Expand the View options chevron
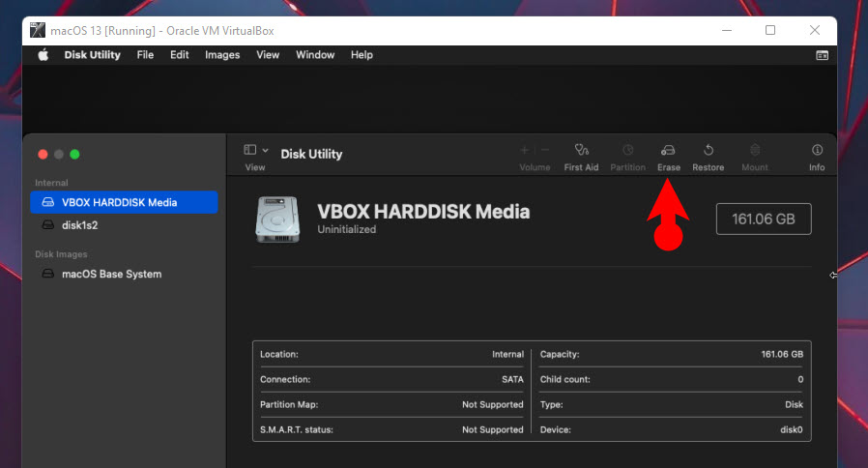Image resolution: width=868 pixels, height=468 pixels. coord(265,150)
